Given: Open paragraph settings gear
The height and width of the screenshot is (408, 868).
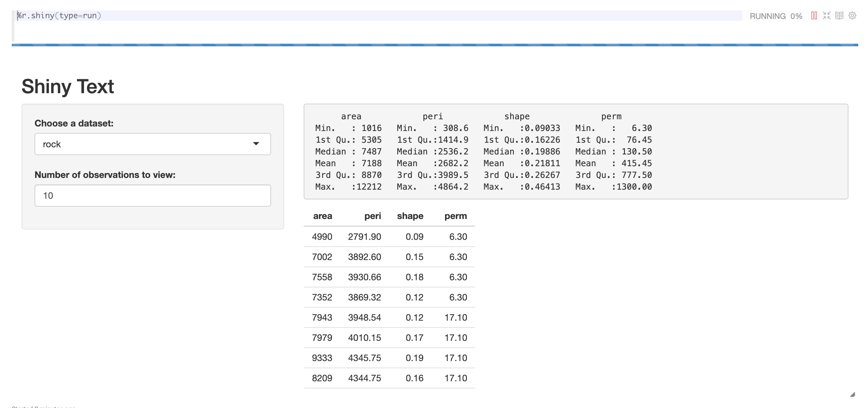Looking at the screenshot, I should pyautogui.click(x=852, y=16).
